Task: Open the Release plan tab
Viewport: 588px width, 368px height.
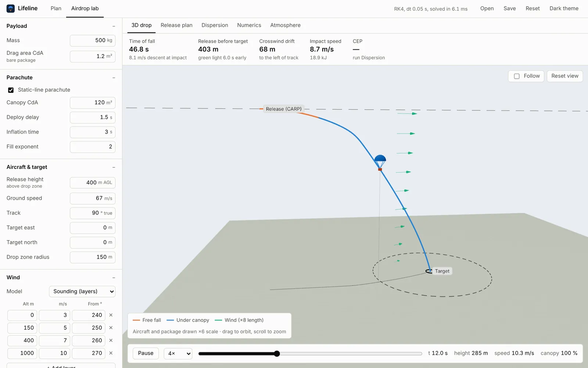Action: coord(176,25)
